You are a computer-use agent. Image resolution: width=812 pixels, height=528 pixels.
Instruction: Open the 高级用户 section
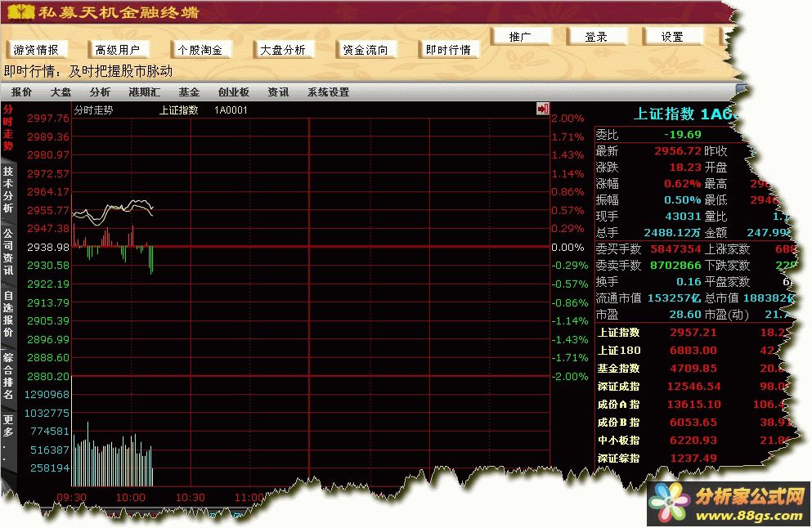(x=118, y=50)
